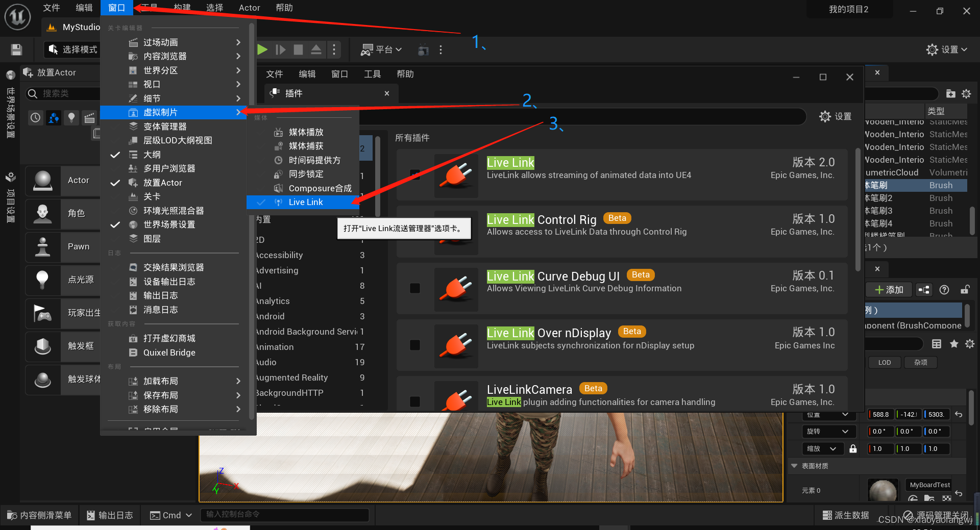
Task: Select the Cinematic clapperboard category icon
Action: pyautogui.click(x=89, y=118)
